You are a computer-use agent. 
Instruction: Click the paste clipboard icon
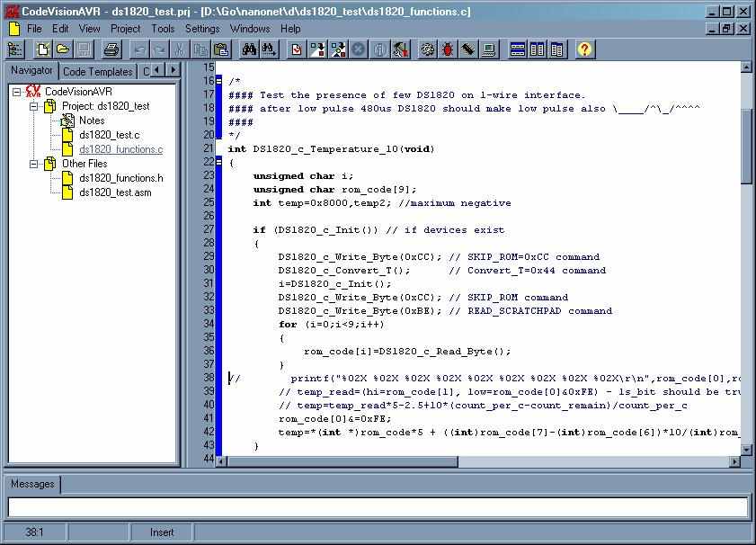221,49
